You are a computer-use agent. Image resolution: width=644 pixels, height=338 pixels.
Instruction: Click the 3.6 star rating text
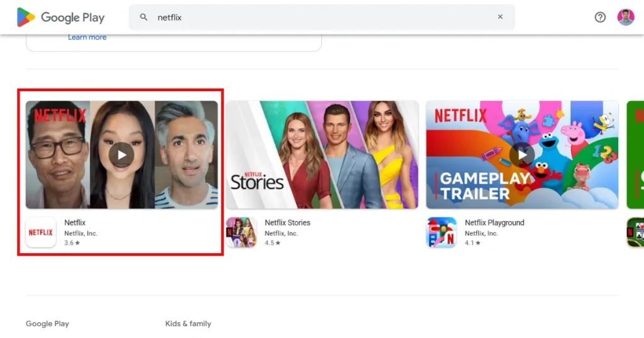point(72,243)
